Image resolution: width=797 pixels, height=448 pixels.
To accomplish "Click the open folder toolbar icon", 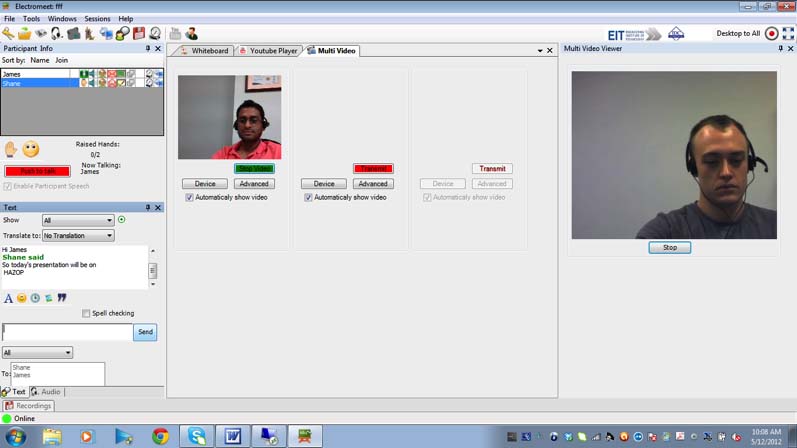I will tap(24, 34).
